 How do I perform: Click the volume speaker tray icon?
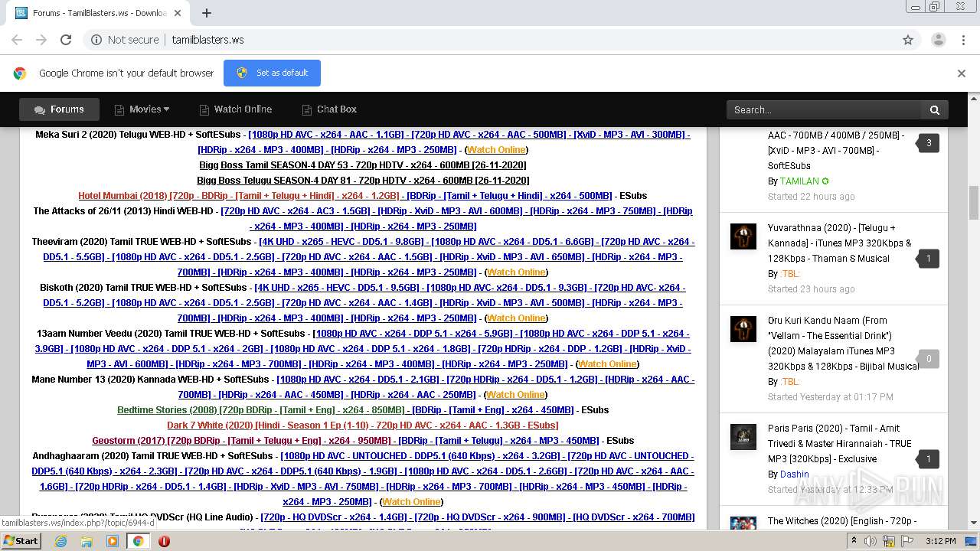coord(871,541)
